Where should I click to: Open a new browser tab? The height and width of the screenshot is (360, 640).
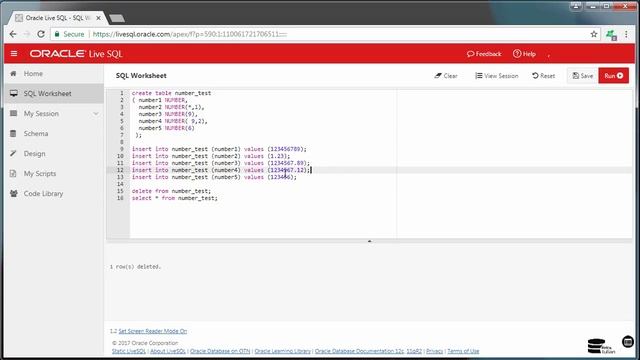click(x=117, y=18)
